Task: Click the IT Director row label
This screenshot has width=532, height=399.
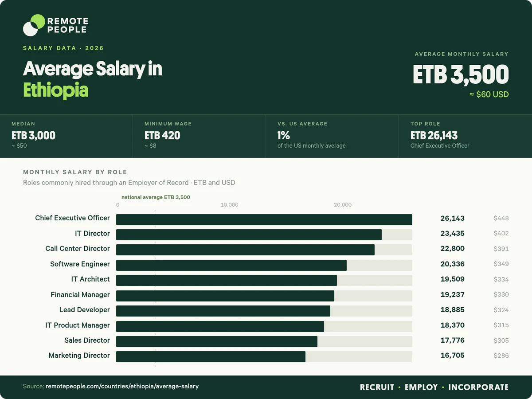Action: click(92, 233)
